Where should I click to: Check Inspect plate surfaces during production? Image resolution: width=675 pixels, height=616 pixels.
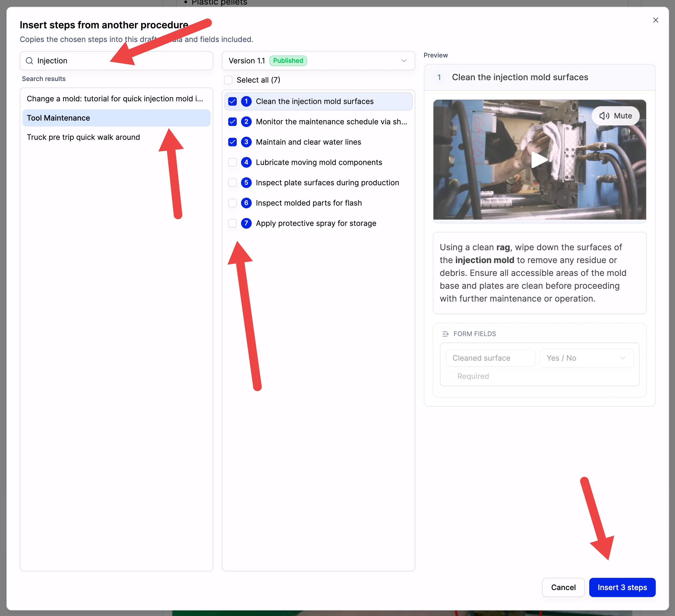(x=232, y=183)
